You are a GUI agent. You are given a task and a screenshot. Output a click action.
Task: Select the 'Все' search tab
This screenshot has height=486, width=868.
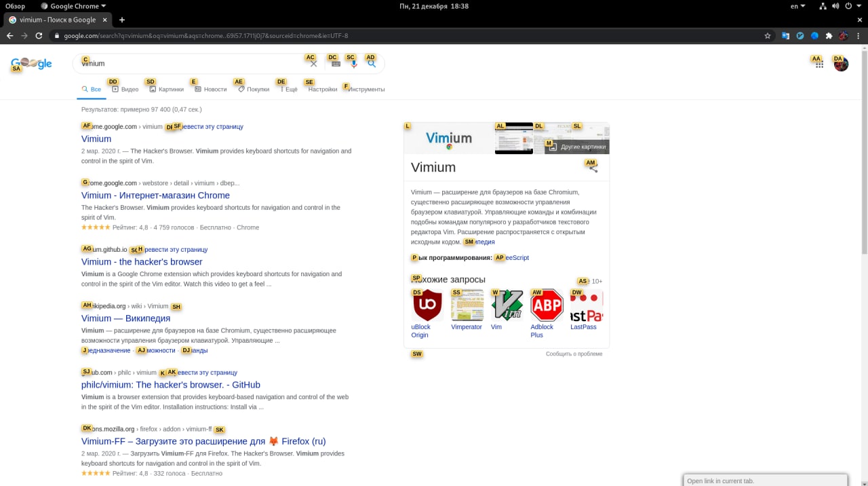[92, 89]
